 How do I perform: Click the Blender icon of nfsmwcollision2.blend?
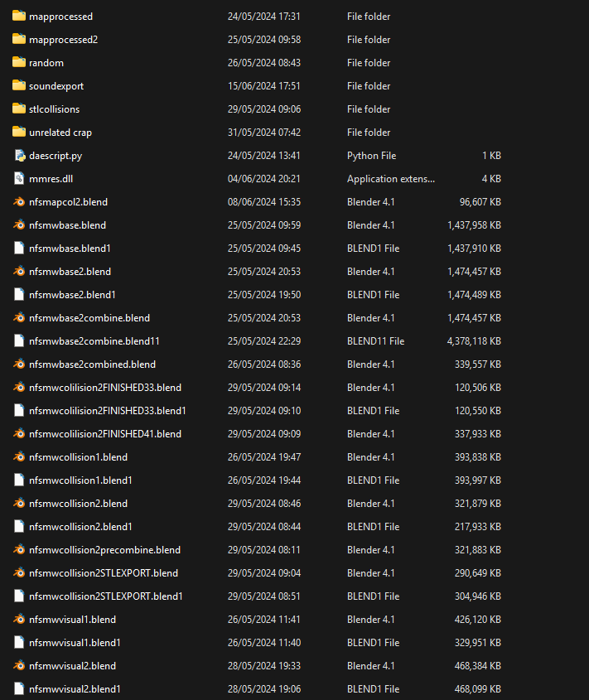(19, 504)
